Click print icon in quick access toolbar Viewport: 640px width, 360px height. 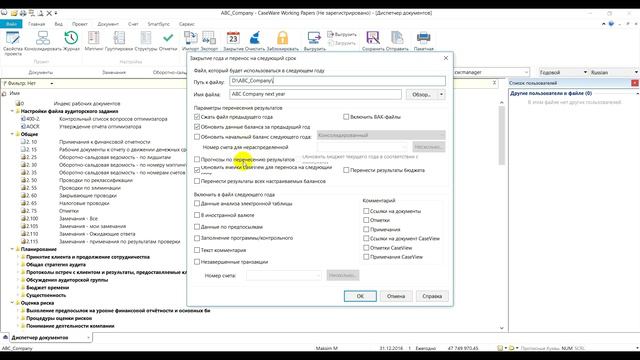pos(23,13)
